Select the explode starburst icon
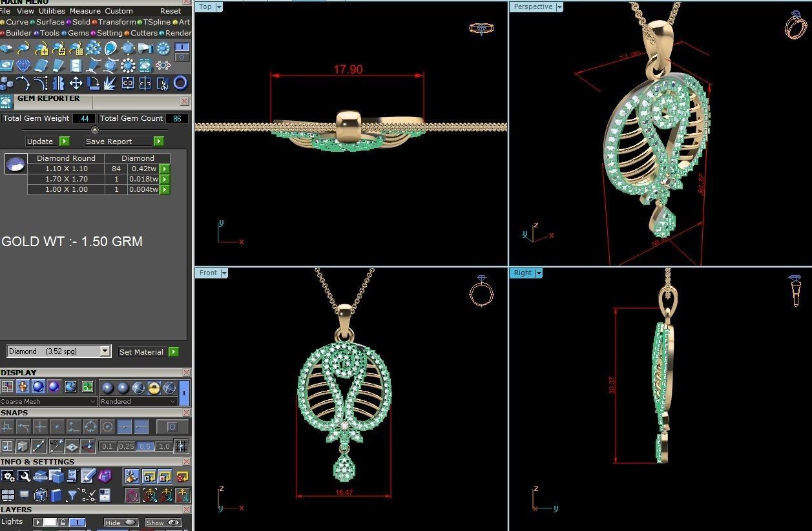The image size is (812, 531). (x=110, y=83)
